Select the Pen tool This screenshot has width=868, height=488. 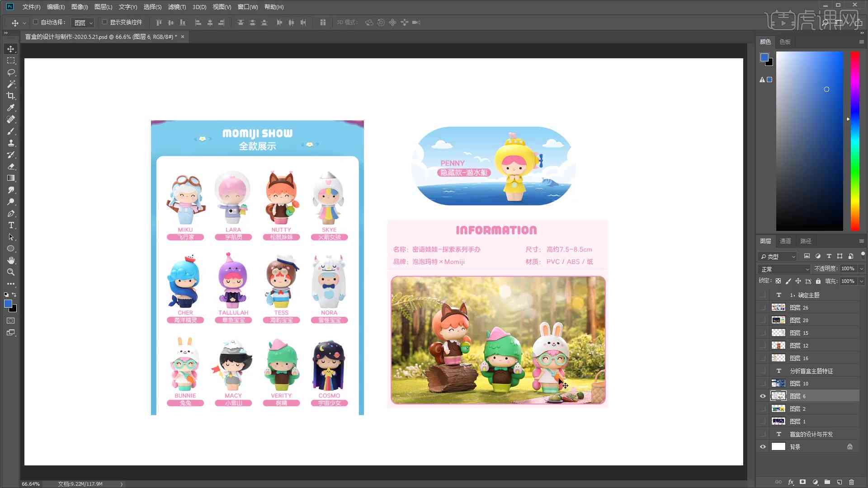tap(11, 213)
